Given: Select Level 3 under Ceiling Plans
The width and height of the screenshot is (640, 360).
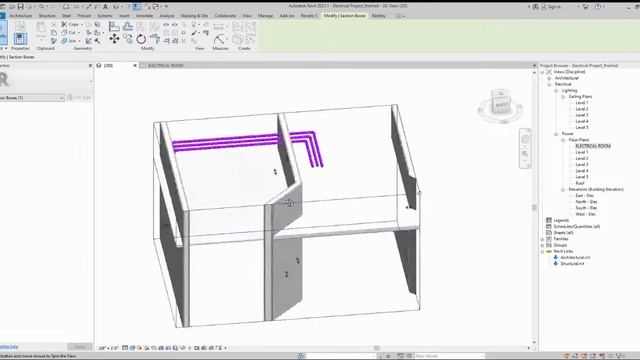Looking at the screenshot, I should [x=582, y=115].
